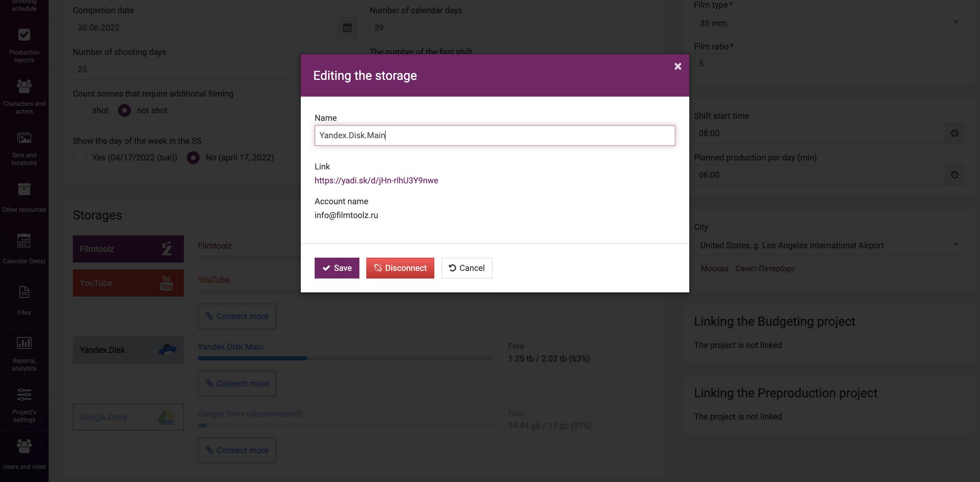Viewport: 980px width, 482px height.
Task: Open Other resources section
Action: (x=24, y=200)
